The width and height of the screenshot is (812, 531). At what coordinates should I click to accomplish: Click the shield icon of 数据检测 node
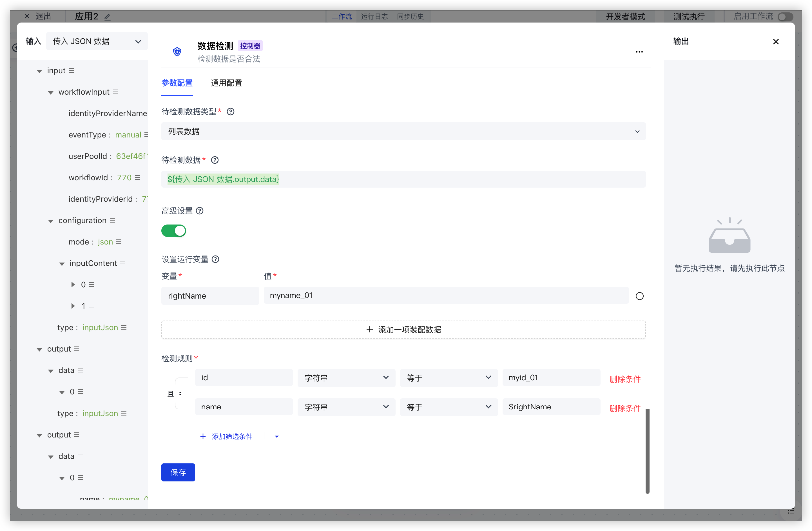pyautogui.click(x=177, y=52)
